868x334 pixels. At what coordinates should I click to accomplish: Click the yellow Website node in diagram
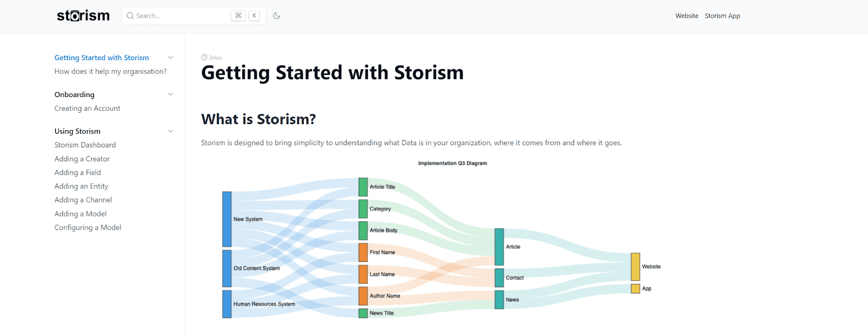point(635,267)
